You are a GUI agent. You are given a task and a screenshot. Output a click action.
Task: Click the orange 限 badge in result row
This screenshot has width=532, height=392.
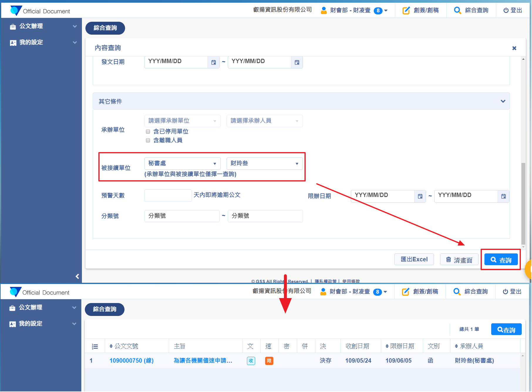(x=269, y=361)
